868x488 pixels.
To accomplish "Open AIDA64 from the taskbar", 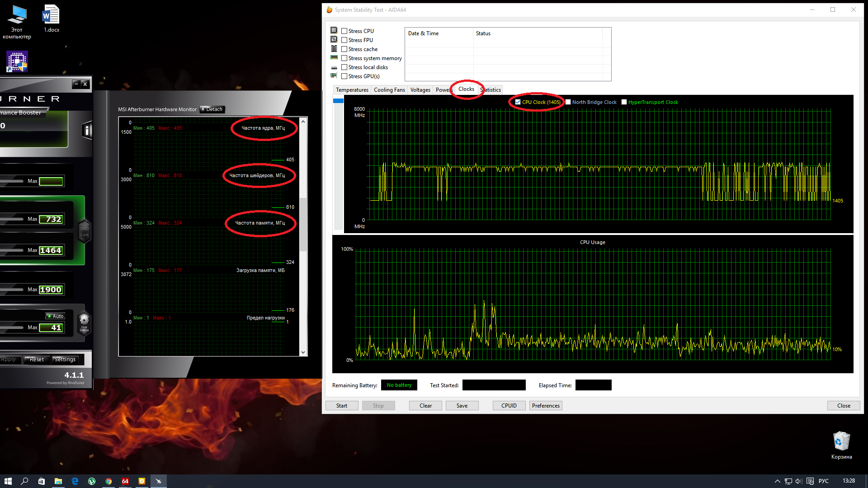I will coord(125,481).
